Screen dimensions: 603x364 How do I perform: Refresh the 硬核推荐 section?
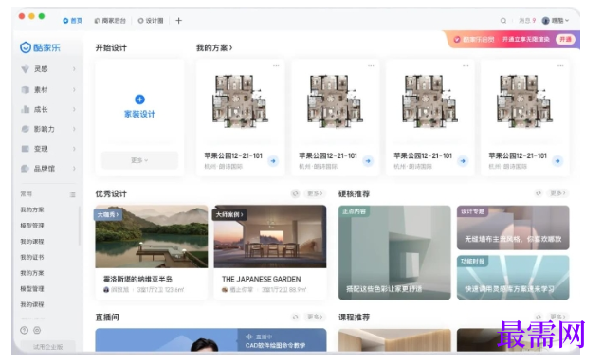(539, 193)
